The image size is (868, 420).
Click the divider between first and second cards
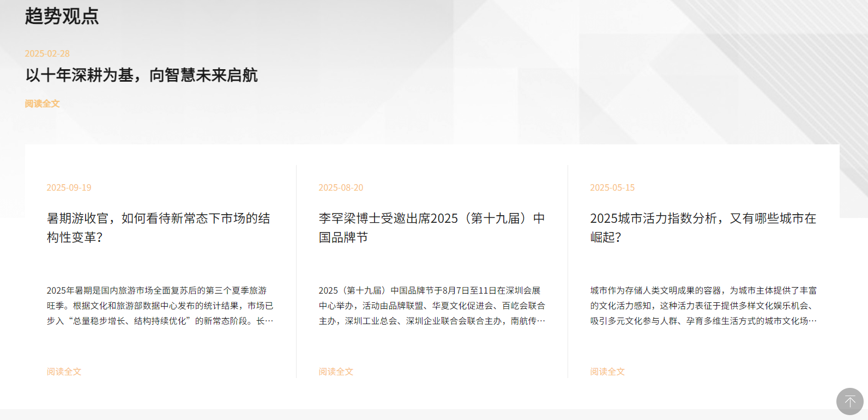point(296,271)
